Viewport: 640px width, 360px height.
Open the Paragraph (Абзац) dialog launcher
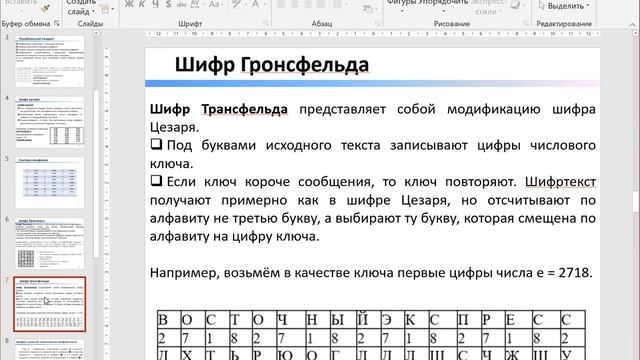377,24
